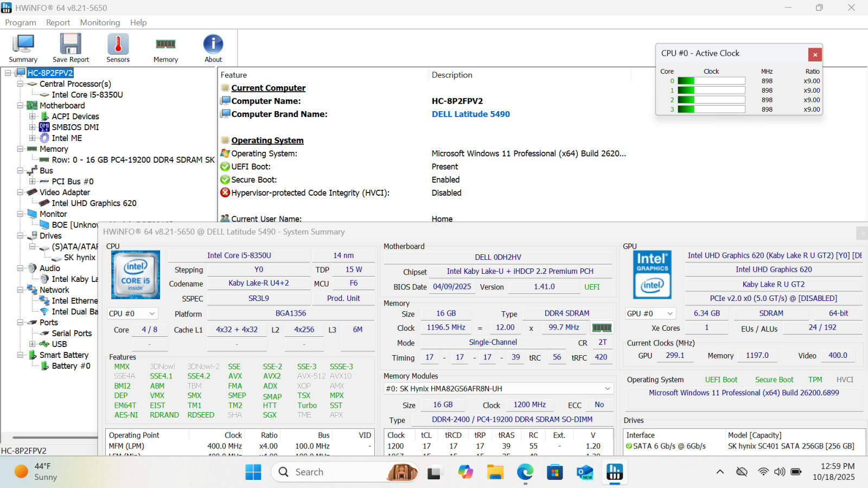Click the green memory module icon
The image size is (868, 488).
[602, 328]
